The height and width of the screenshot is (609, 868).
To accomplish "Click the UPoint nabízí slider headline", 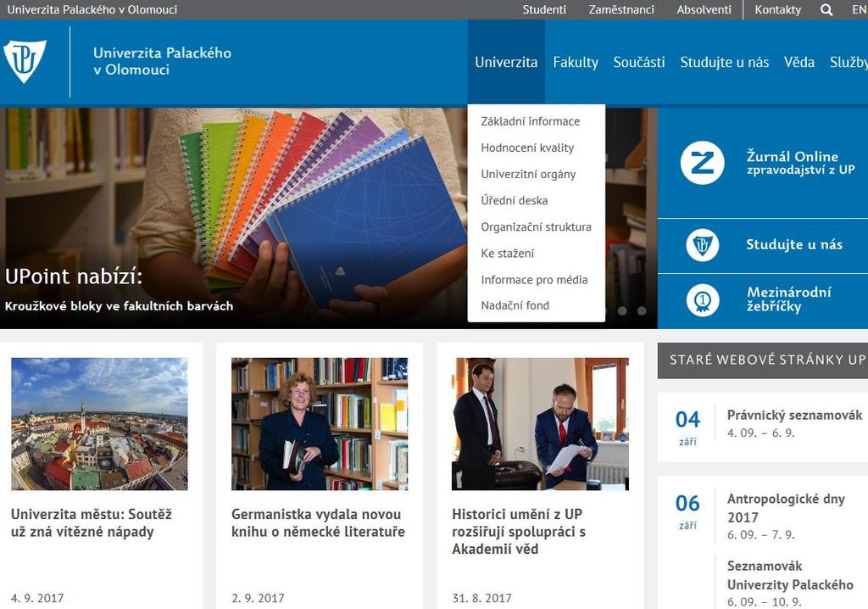I will [74, 276].
